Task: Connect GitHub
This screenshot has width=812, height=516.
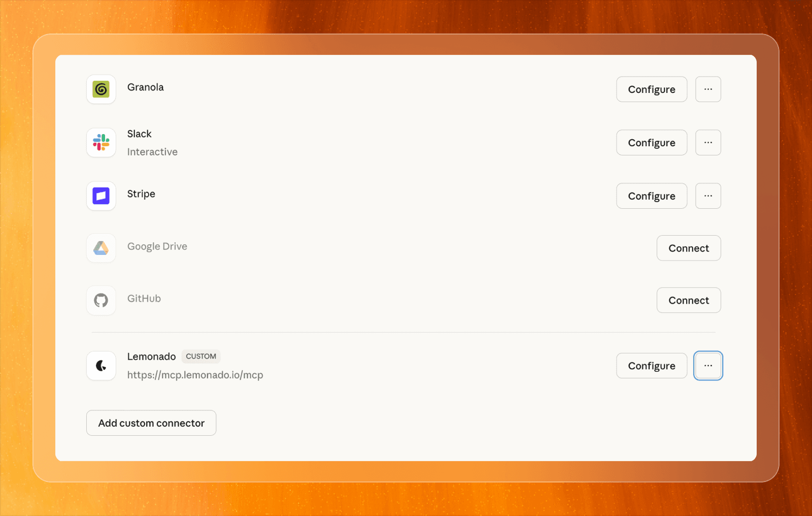Action: point(689,300)
